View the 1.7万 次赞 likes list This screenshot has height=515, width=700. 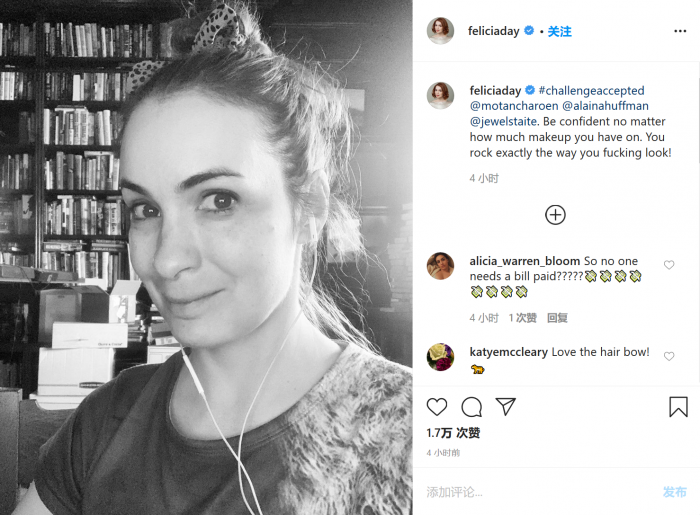pos(453,433)
